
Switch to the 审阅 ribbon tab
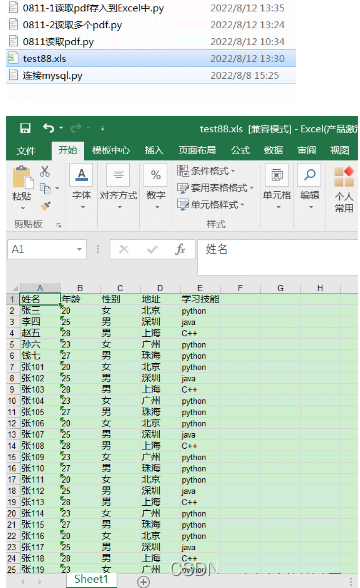coord(307,150)
